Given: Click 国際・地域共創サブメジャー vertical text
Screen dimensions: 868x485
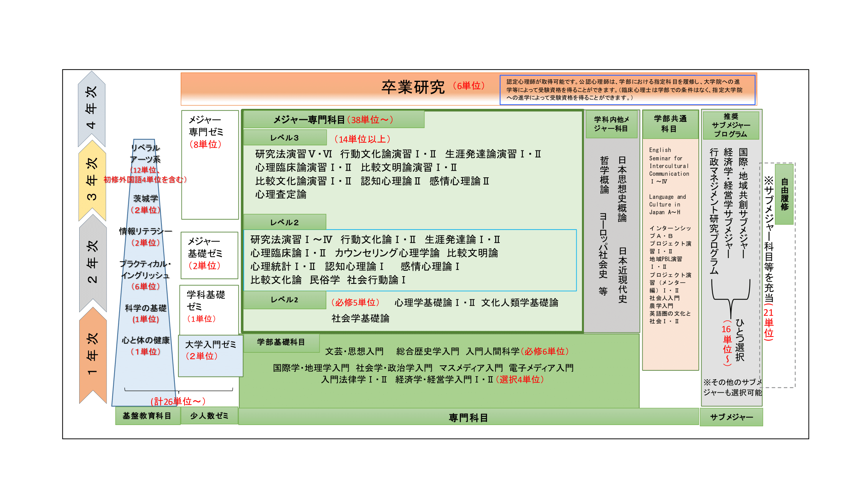Looking at the screenshot, I should click(x=743, y=203).
